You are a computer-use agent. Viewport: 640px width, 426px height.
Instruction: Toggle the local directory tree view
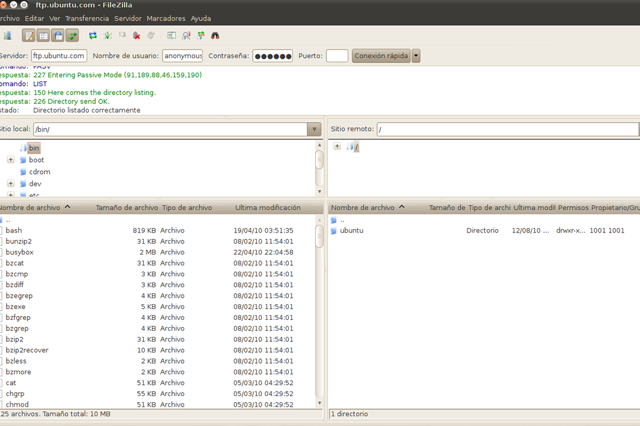tap(45, 36)
